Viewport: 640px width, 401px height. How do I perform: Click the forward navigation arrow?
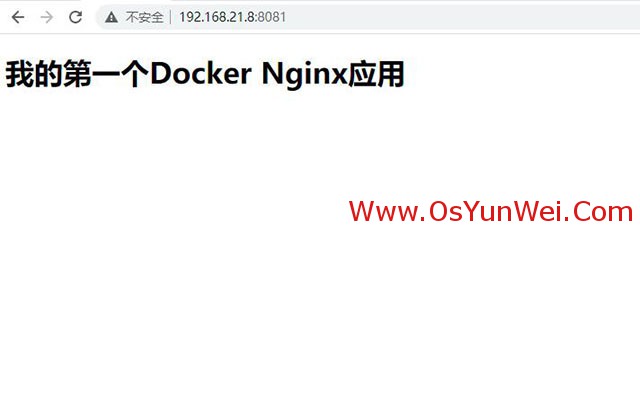pyautogui.click(x=47, y=17)
